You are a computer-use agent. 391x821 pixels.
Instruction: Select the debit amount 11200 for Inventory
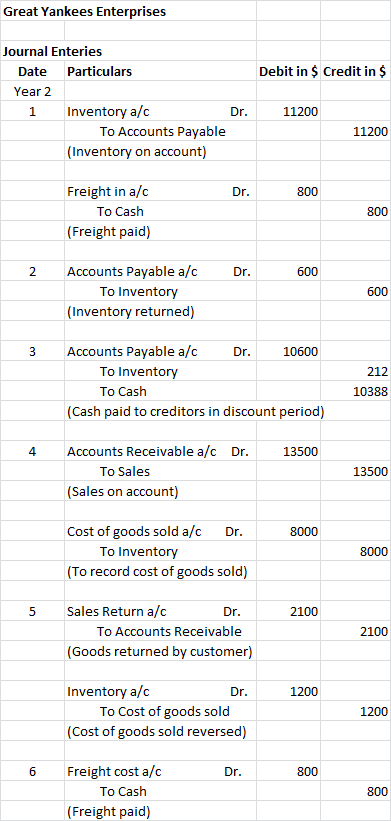300,112
